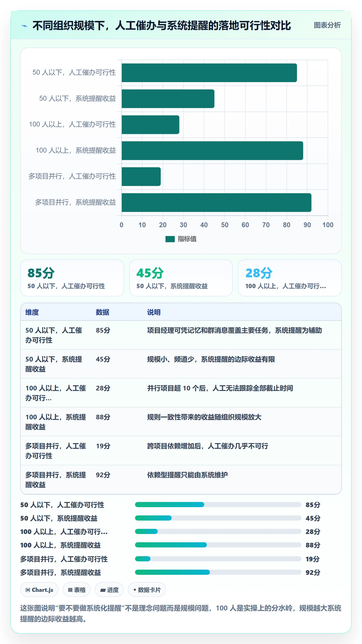Click the diamond icon in 数据卡片 tag

pos(135,590)
